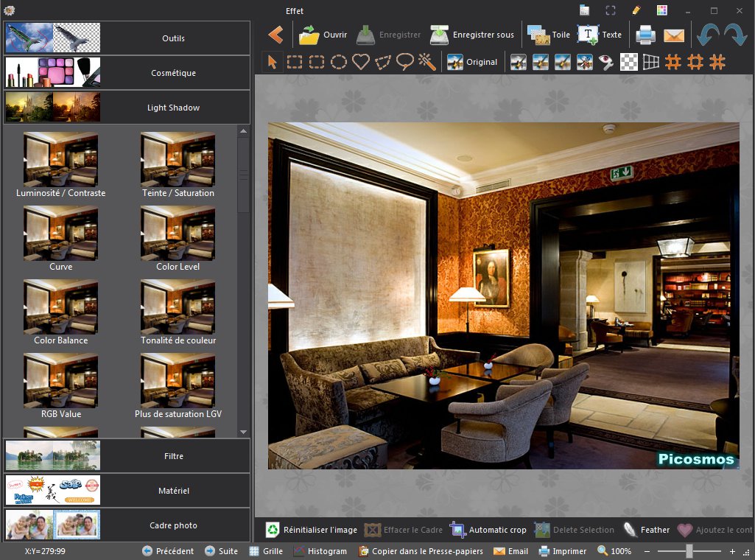Click Email in the status bar
Screen dimensions: 755x560
point(510,551)
